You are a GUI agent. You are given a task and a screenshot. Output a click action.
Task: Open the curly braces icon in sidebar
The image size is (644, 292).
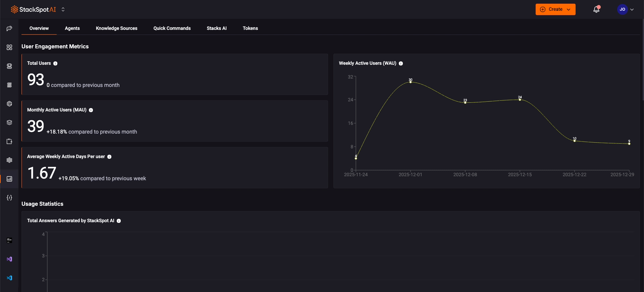[9, 198]
